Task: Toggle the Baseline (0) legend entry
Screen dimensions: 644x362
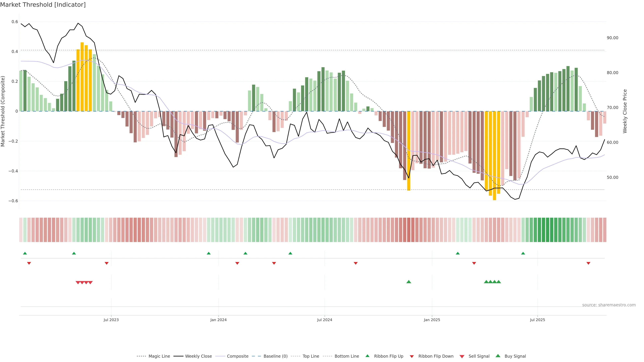Action: click(275, 356)
